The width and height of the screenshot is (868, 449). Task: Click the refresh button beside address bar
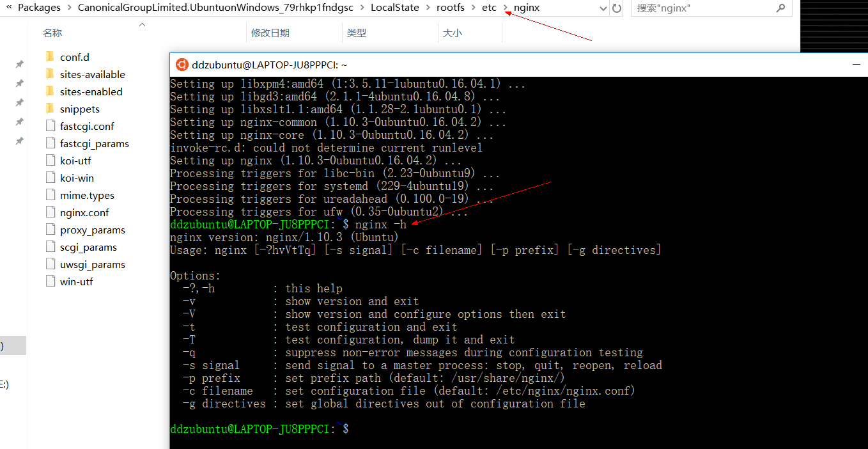pos(617,8)
